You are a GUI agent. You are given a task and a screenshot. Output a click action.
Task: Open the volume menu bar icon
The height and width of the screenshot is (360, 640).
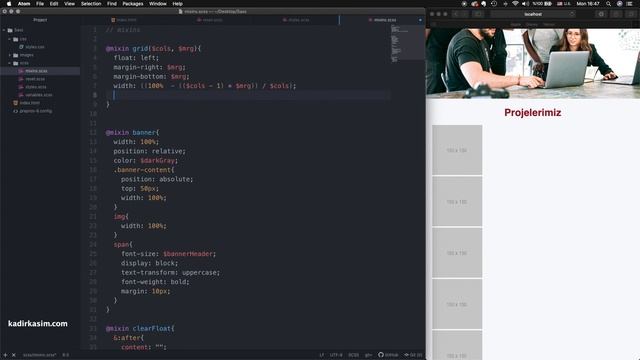[525, 4]
